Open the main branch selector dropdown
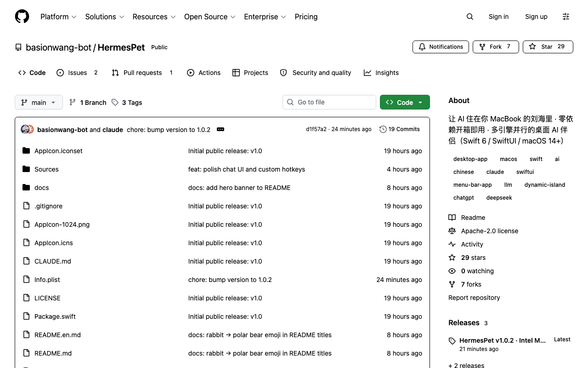The image size is (588, 368). tap(39, 102)
